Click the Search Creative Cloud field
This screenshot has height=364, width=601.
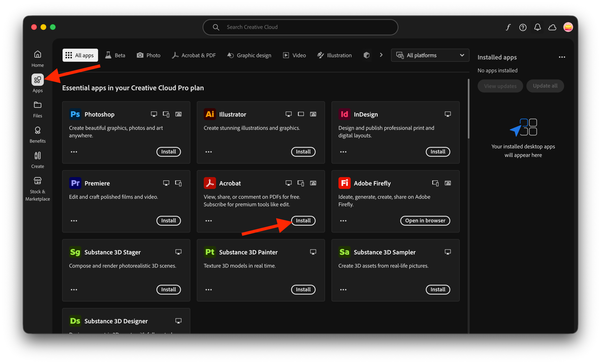pyautogui.click(x=300, y=27)
